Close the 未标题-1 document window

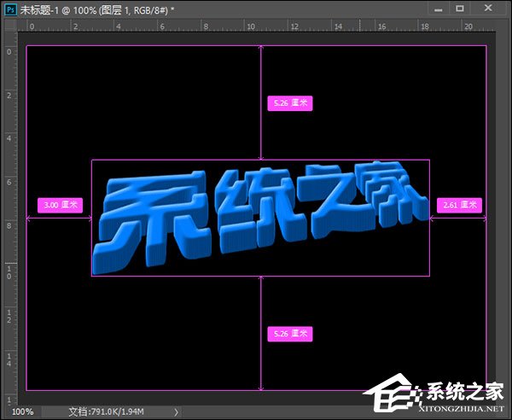point(488,9)
